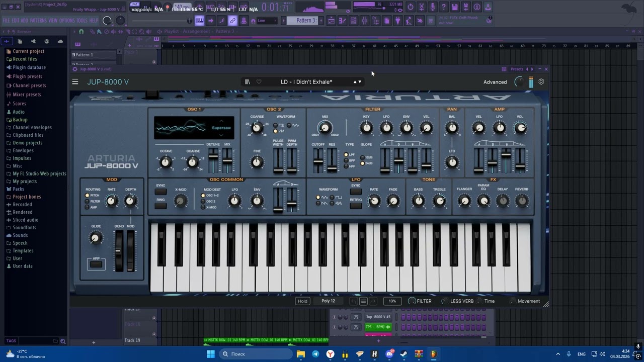
Task: Click the Undo arrow in the lower toolbar
Action: pyautogui.click(x=354, y=301)
